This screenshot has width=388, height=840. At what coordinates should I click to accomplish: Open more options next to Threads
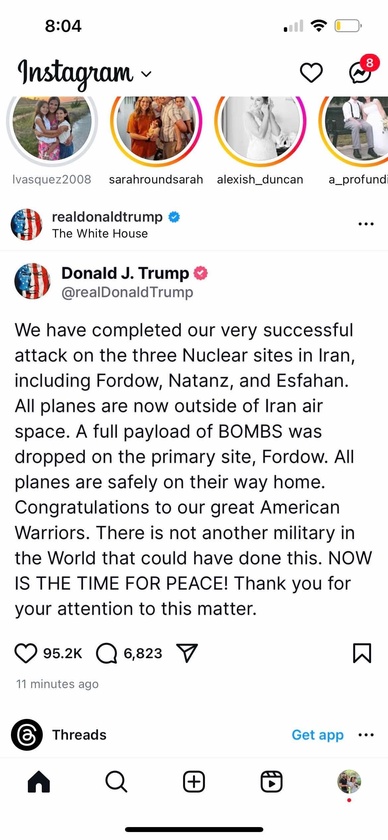365,735
